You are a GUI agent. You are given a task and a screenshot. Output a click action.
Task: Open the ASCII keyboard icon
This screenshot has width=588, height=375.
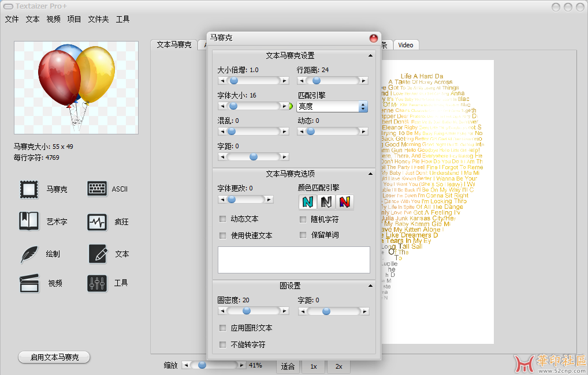click(97, 189)
